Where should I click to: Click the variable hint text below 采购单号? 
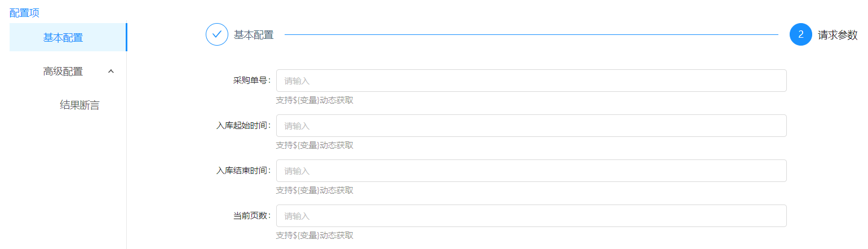(x=315, y=100)
